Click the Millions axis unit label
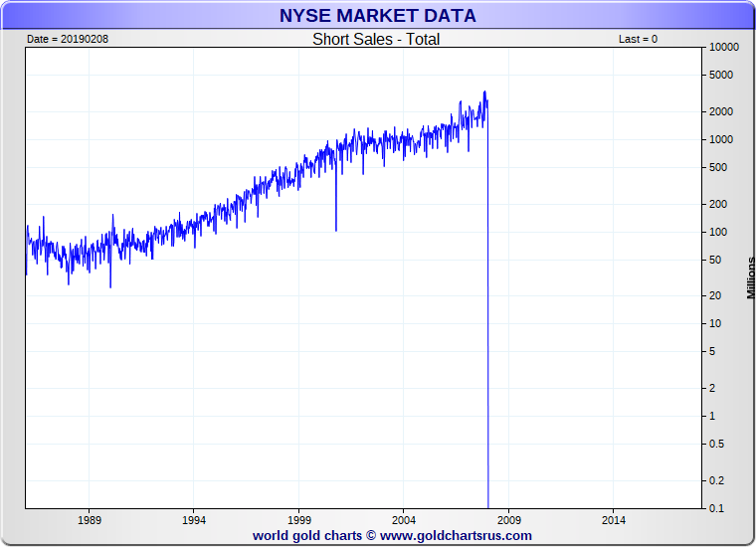Image resolution: width=756 pixels, height=547 pixels. [x=751, y=278]
